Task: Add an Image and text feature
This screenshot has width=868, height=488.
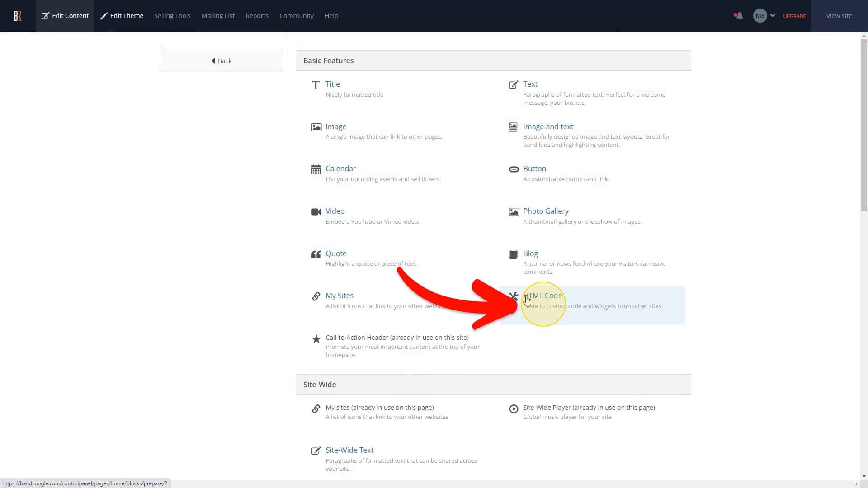Action: 548,127
